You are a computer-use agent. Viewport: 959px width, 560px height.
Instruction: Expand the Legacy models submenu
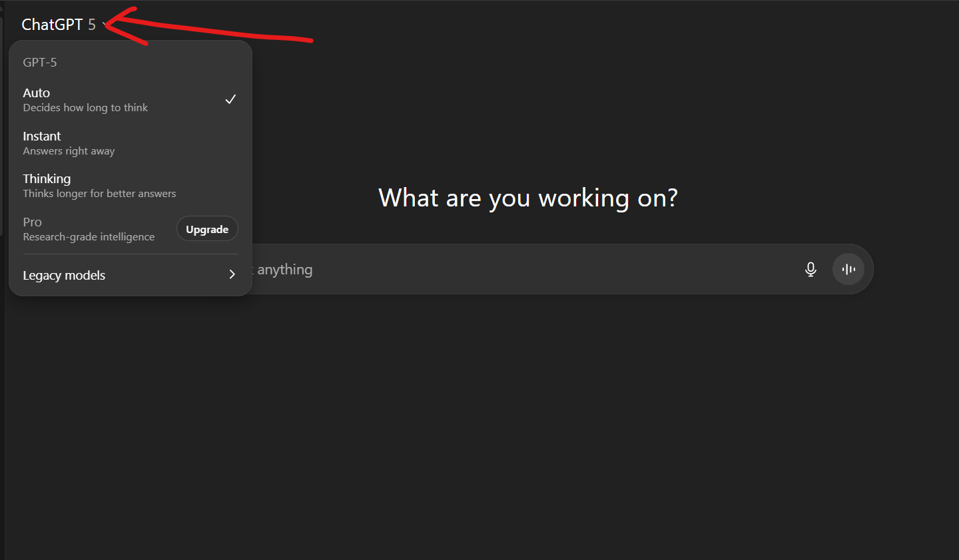131,275
